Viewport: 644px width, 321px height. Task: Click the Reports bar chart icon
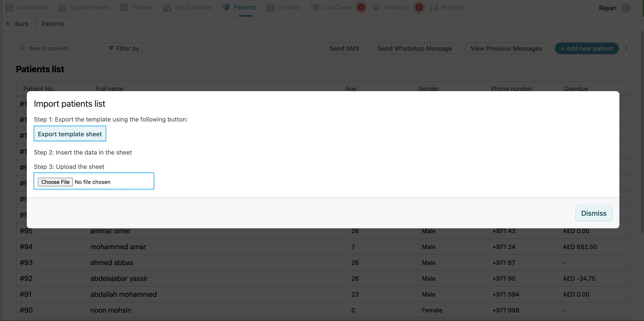(434, 7)
